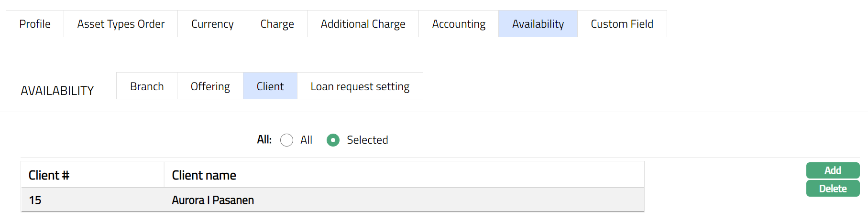Open the Accounting tab
Image resolution: width=868 pixels, height=221 pixels.
coord(459,24)
